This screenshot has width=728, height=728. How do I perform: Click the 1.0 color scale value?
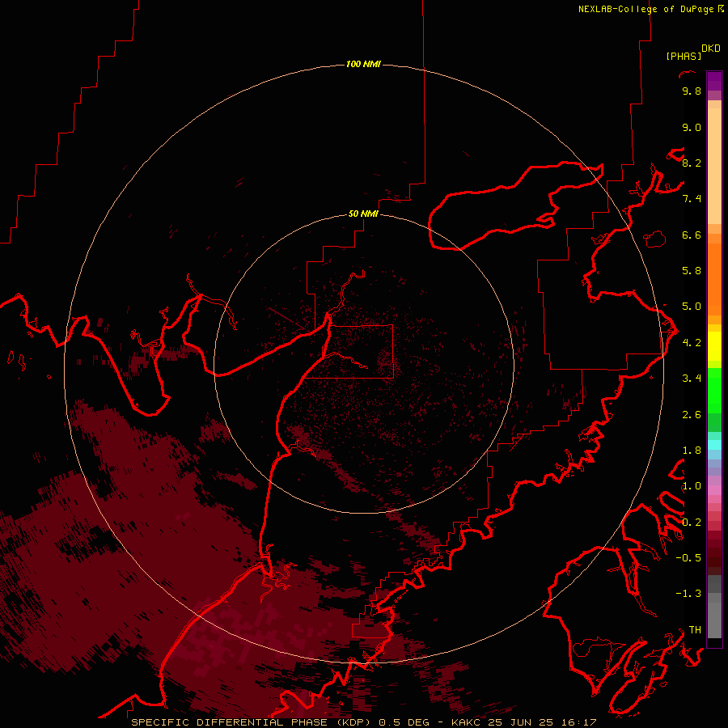692,486
